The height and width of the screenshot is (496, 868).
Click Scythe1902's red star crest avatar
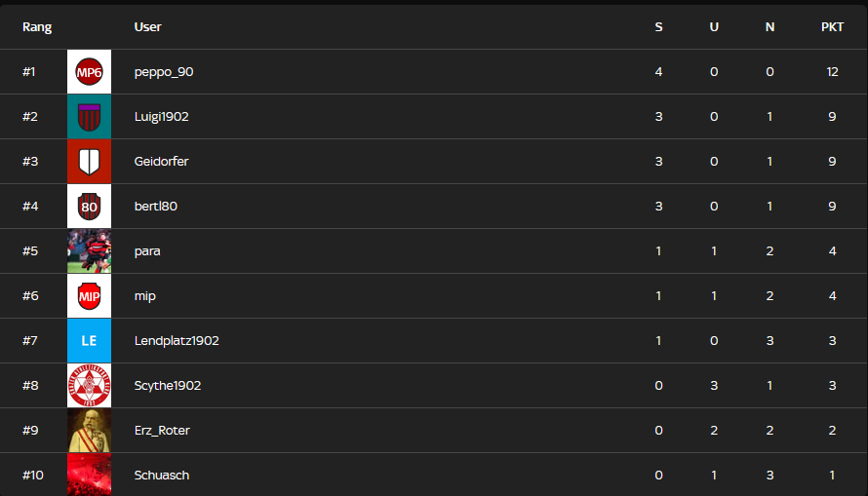(x=89, y=386)
